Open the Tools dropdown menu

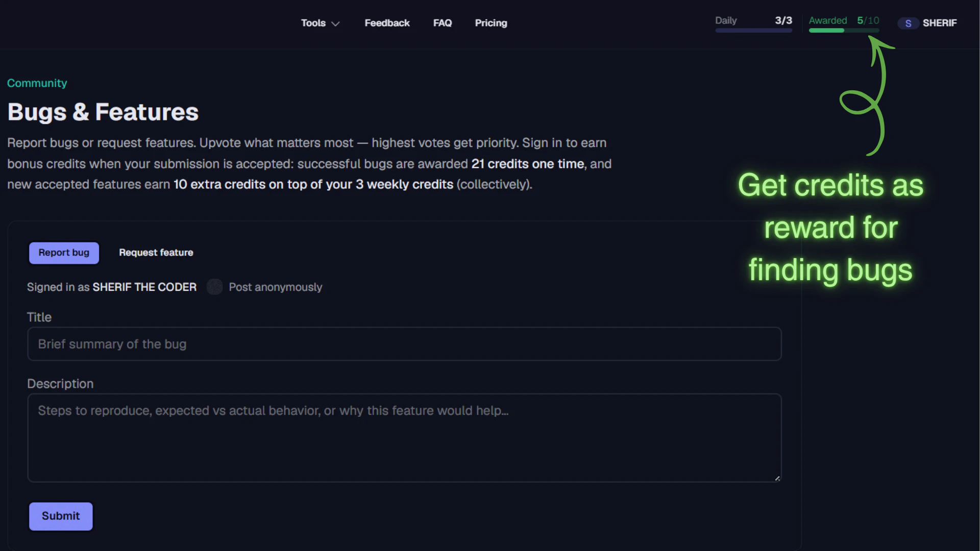pyautogui.click(x=320, y=23)
